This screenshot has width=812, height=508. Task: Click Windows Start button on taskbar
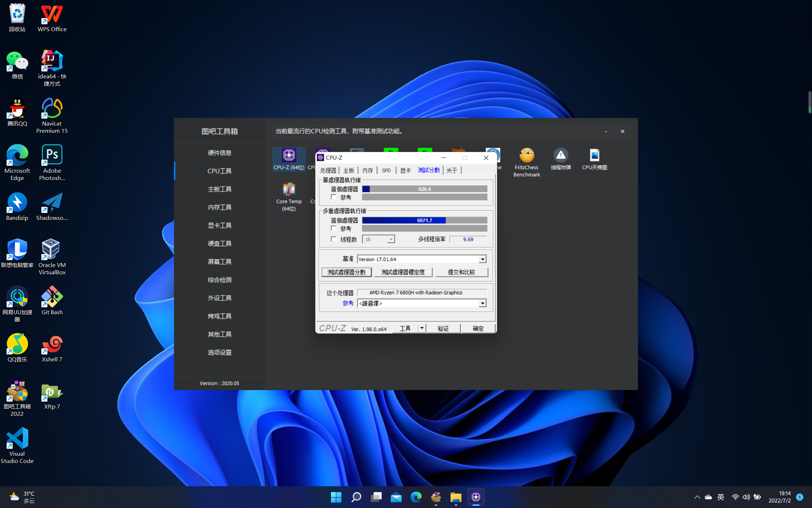point(336,497)
